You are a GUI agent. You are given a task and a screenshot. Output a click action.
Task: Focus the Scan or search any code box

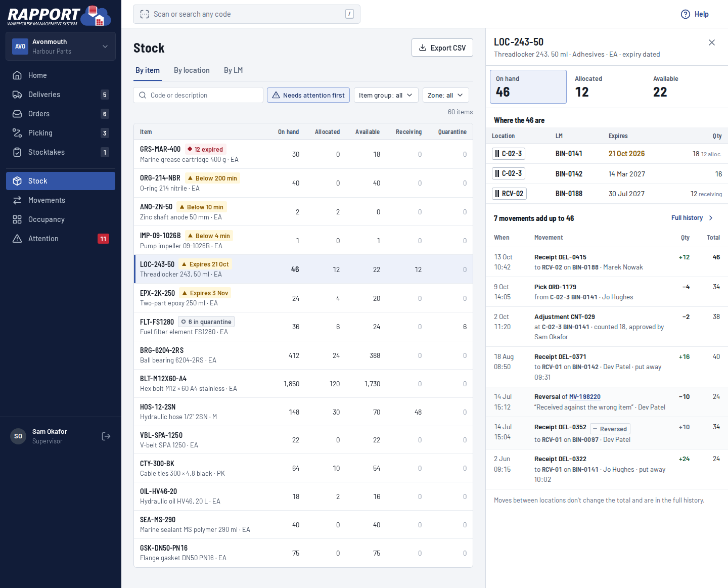click(247, 14)
